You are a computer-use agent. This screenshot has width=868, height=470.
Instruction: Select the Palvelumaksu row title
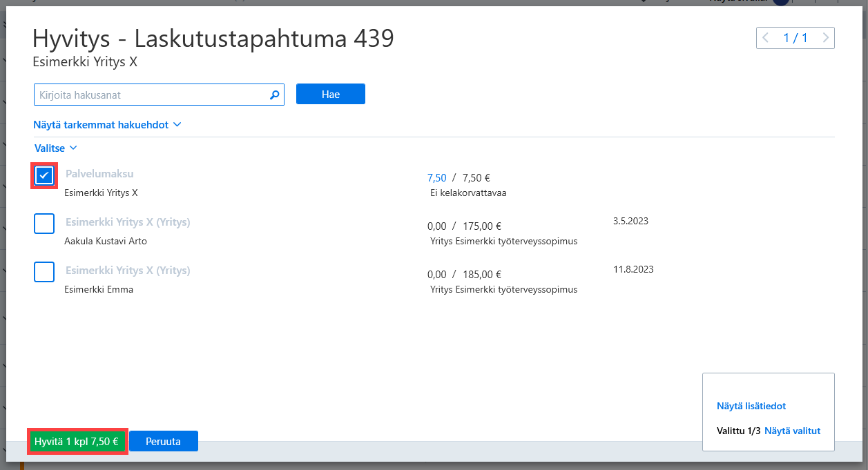coord(99,174)
